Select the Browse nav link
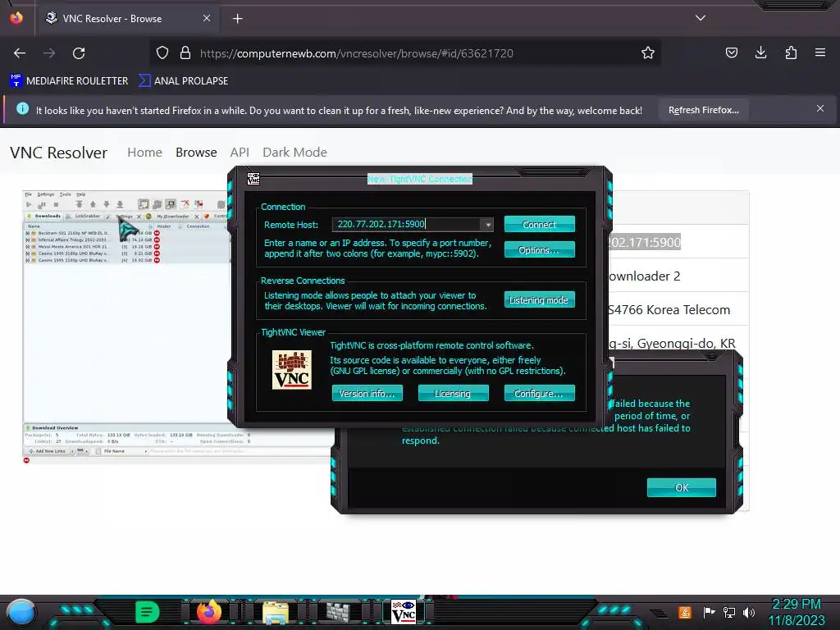 pos(196,153)
